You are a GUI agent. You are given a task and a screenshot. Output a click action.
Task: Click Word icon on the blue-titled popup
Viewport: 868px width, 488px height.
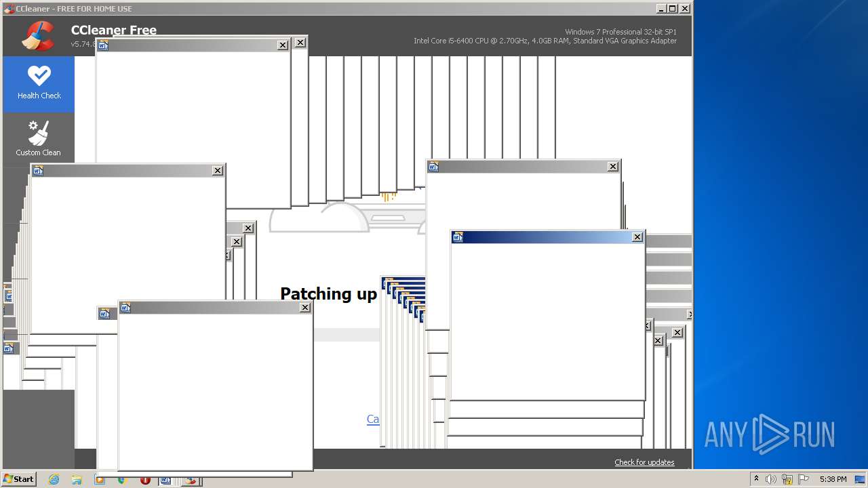point(458,237)
